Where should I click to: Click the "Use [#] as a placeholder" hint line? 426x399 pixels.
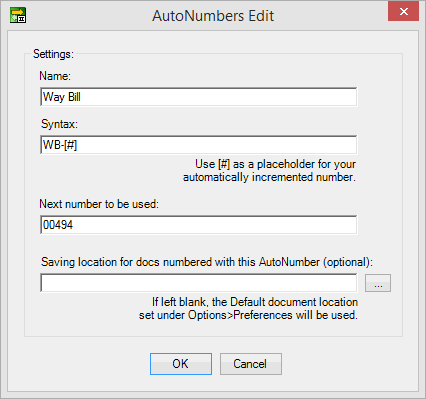[x=276, y=164]
